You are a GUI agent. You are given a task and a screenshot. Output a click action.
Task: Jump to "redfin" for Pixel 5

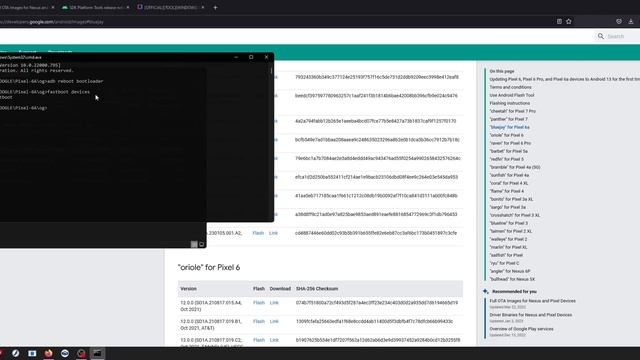(x=506, y=159)
